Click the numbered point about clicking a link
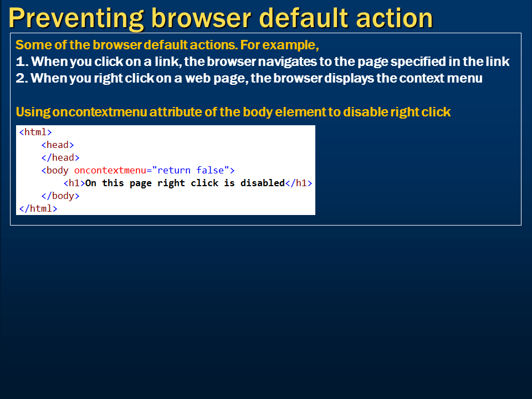Viewport: 532px width, 399px height. pos(262,62)
